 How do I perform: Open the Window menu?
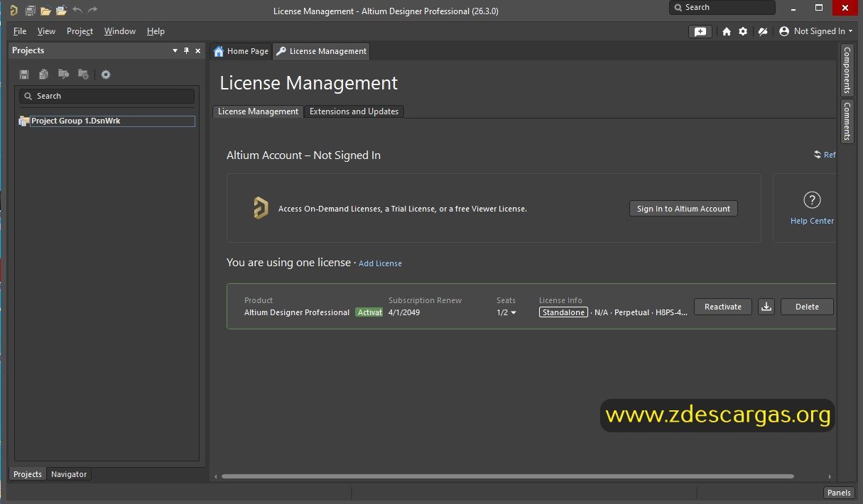coord(119,31)
